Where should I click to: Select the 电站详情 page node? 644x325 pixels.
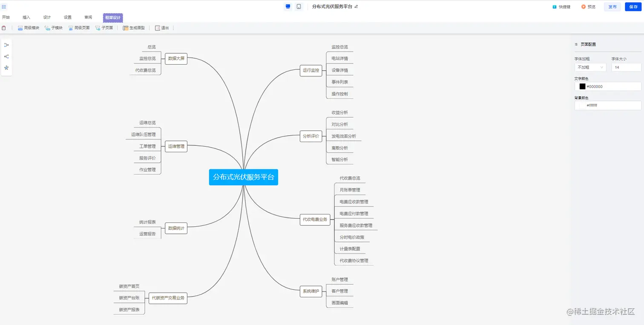coord(340,59)
